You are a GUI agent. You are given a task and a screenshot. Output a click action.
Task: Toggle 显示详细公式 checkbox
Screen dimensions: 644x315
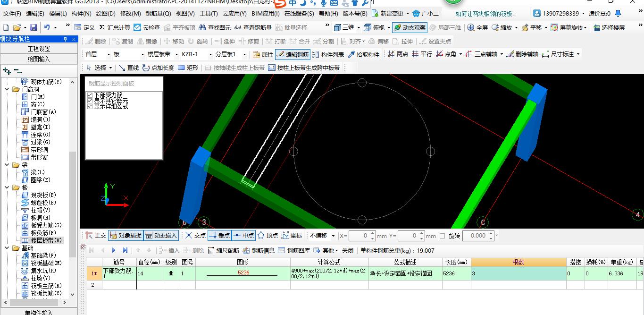coord(90,107)
